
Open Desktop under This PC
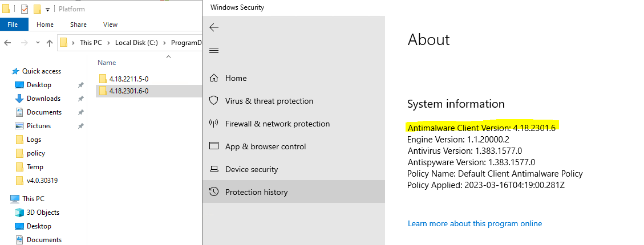click(39, 226)
